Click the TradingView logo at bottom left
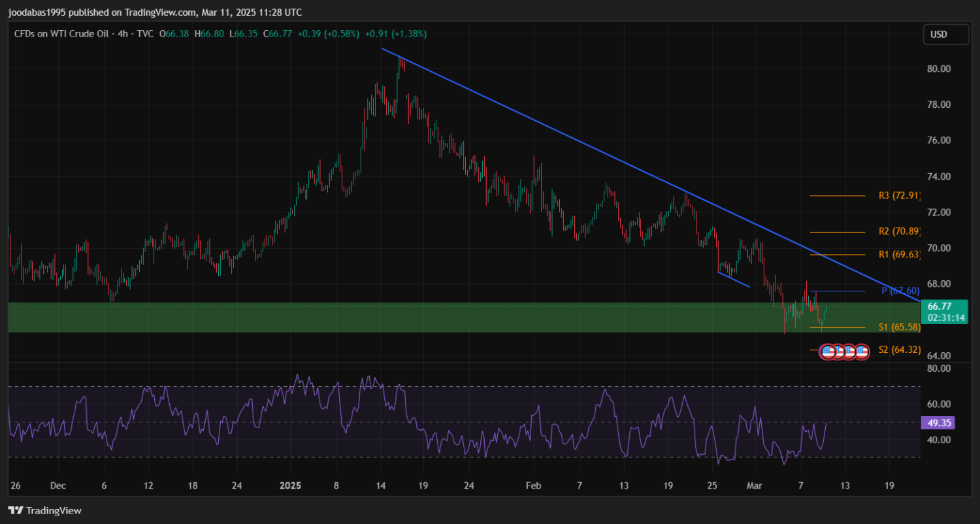Screen dimensions: 980x524 [x=44, y=510]
